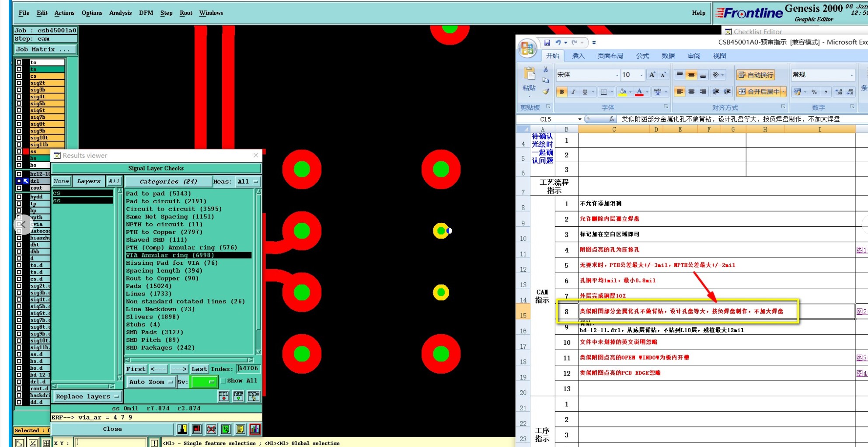Click the Last button in Results viewer
The image size is (868, 447).
pos(199,369)
